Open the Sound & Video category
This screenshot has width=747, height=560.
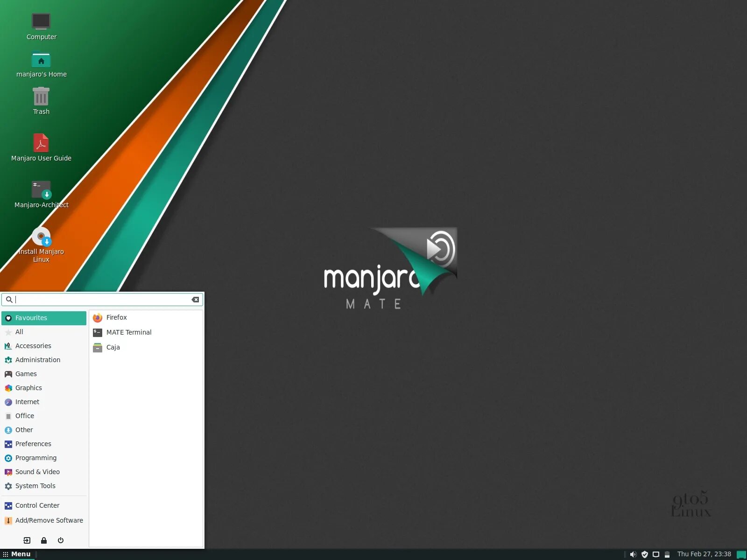(44, 472)
